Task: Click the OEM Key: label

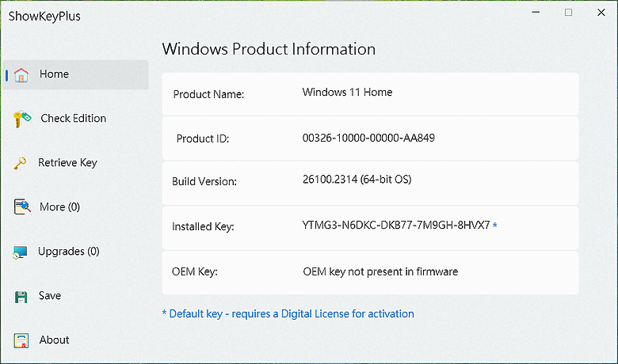Action: point(195,272)
